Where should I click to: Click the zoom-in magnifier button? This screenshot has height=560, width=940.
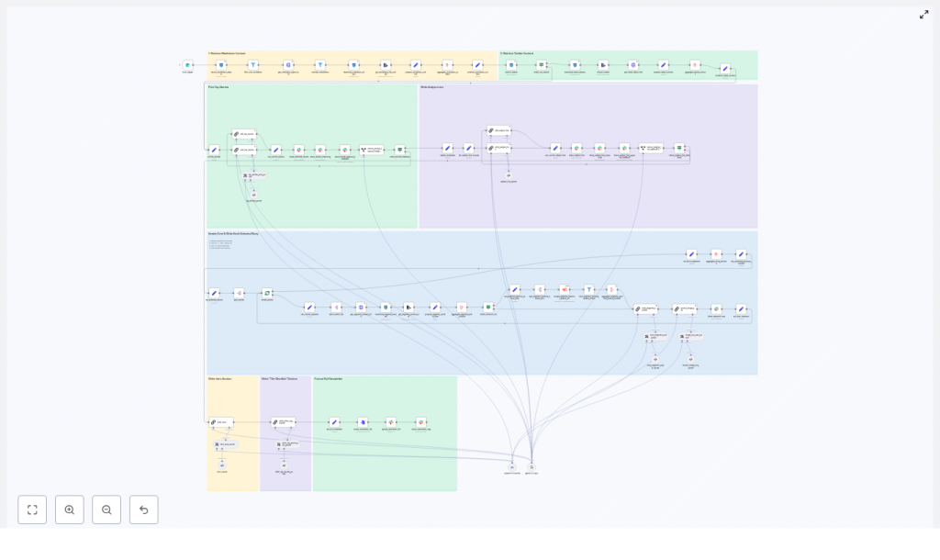point(70,510)
